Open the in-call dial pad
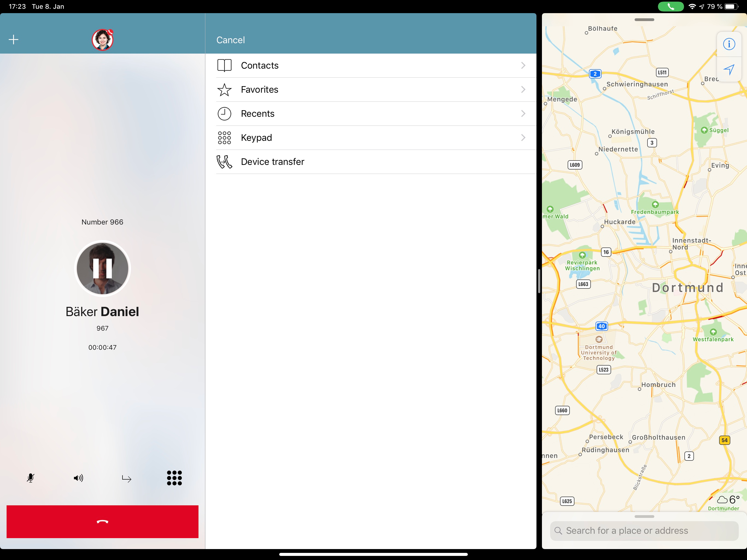The width and height of the screenshot is (747, 560). 174,478
